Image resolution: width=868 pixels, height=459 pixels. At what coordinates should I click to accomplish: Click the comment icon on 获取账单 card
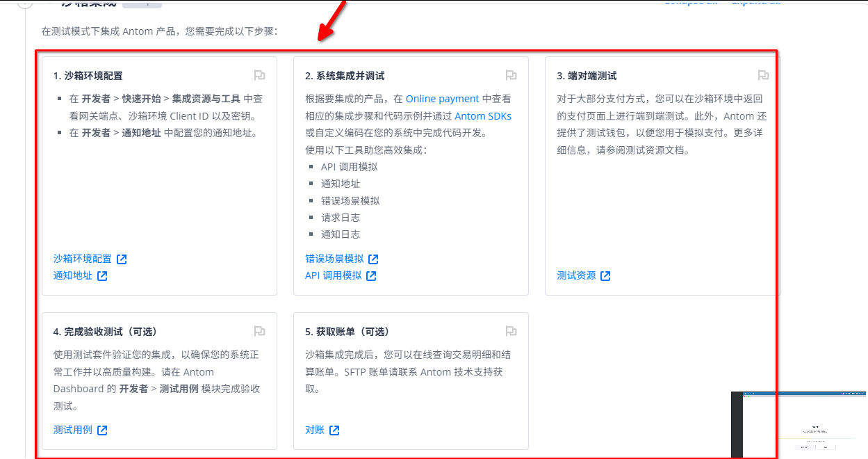tap(511, 331)
